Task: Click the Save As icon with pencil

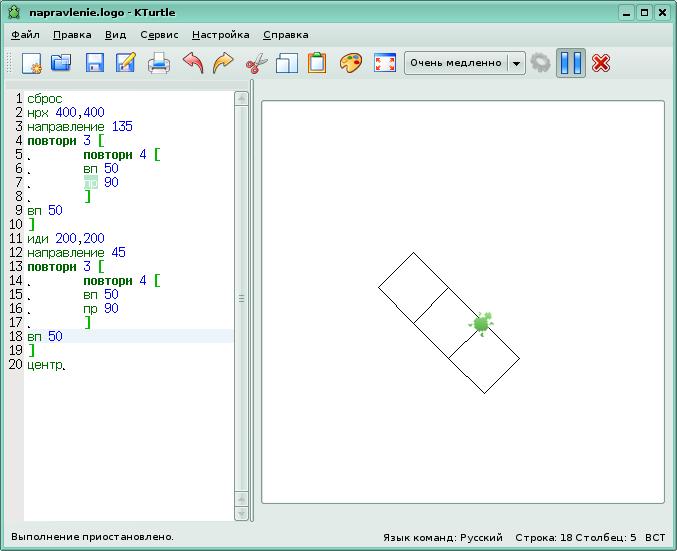Action: tap(126, 63)
